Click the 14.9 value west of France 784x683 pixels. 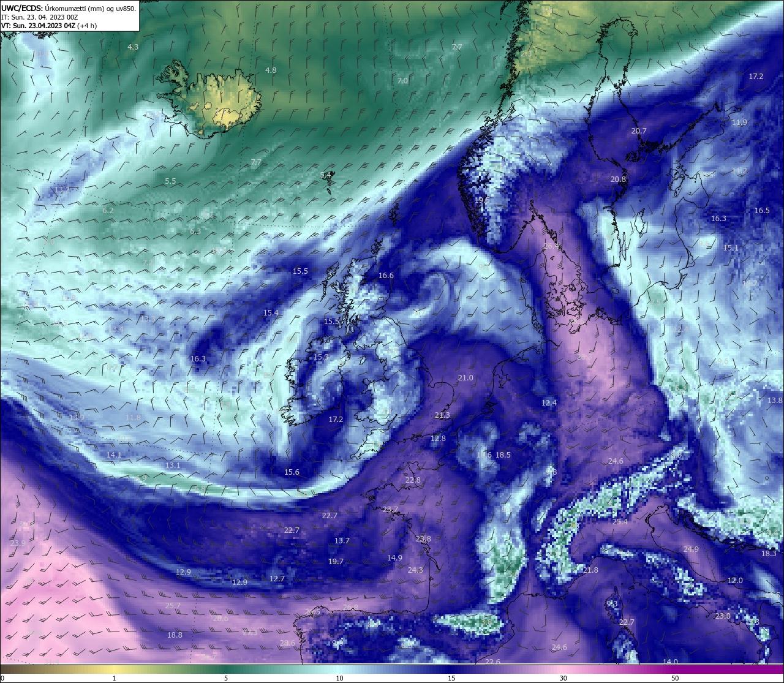pyautogui.click(x=394, y=558)
